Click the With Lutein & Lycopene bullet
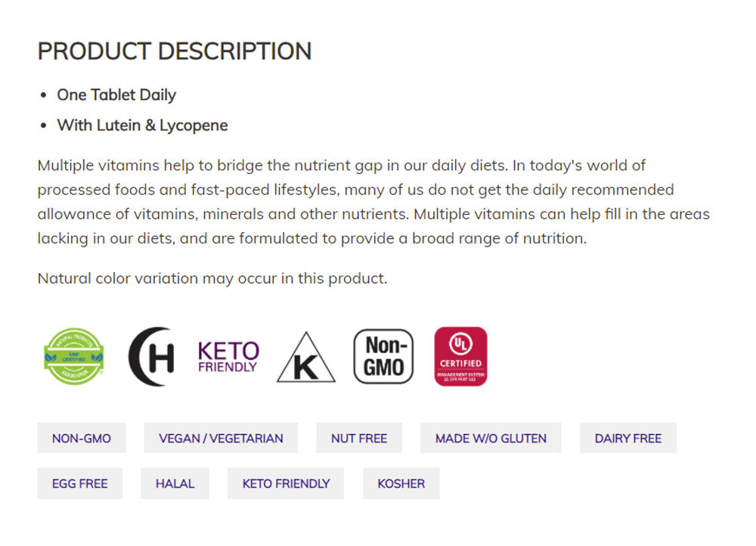The height and width of the screenshot is (546, 756). [142, 126]
